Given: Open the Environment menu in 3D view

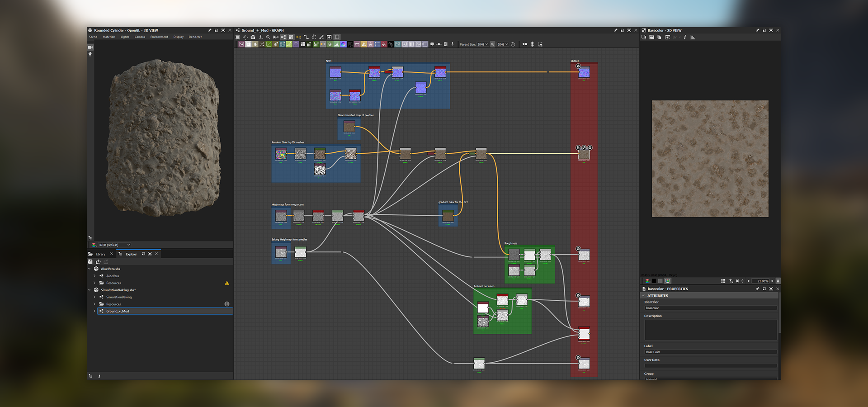Looking at the screenshot, I should [159, 37].
